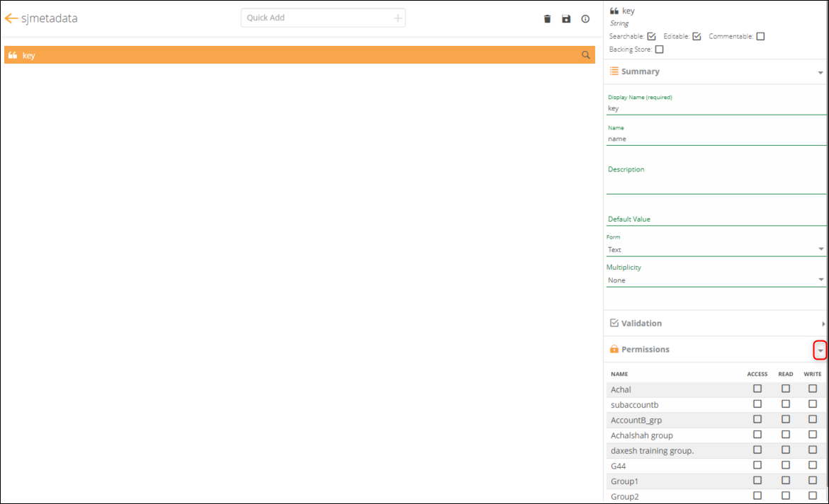Click the NAME column header
This screenshot has height=504, width=829.
click(619, 374)
